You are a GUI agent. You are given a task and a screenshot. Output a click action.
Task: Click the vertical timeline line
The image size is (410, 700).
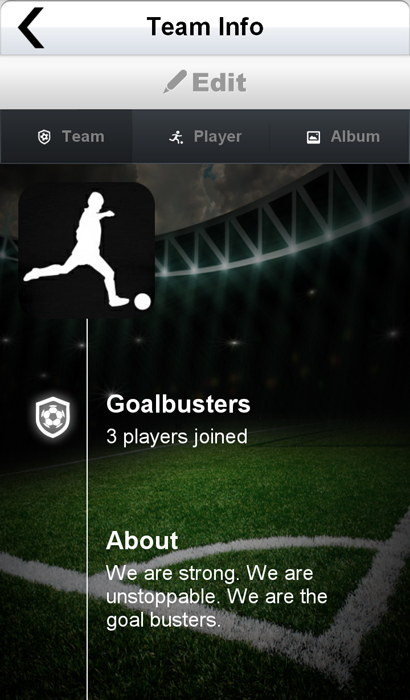click(x=87, y=509)
